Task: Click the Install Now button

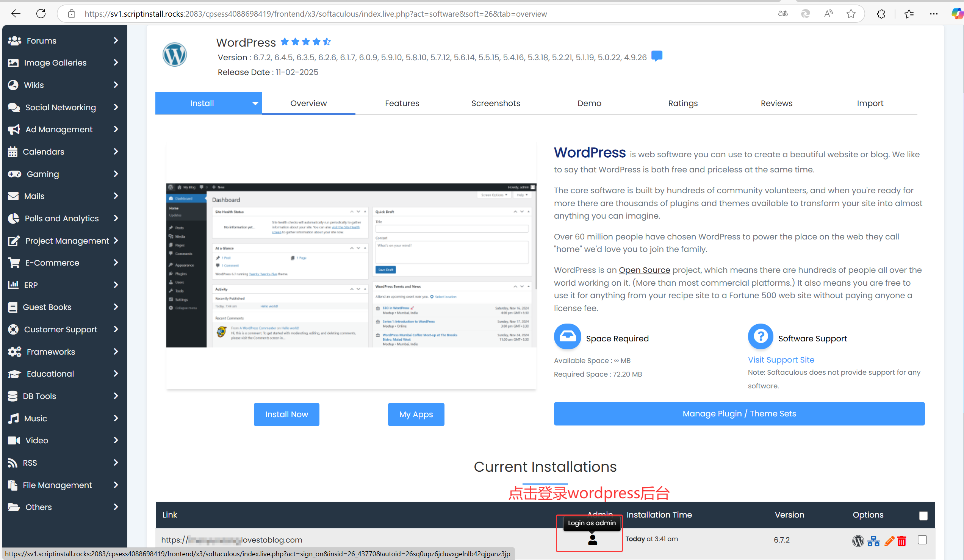Action: pos(286,414)
